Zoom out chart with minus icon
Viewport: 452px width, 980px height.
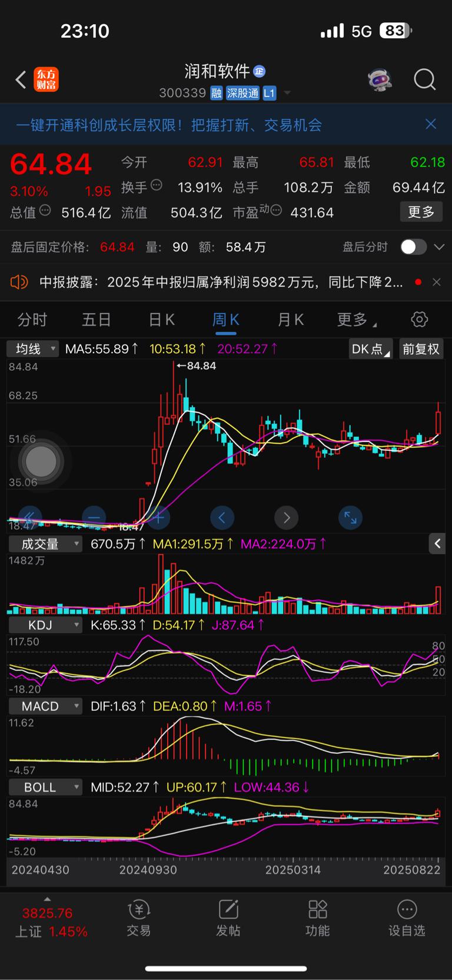94,518
